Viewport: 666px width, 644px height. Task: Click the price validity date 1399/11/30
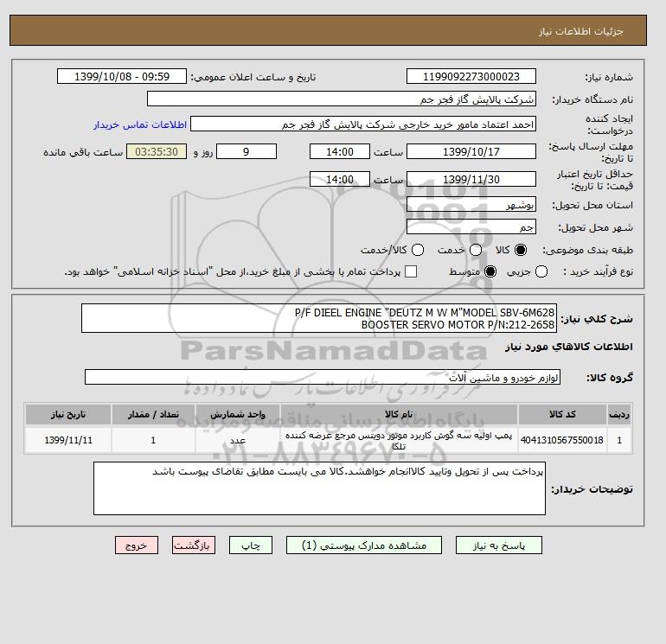coord(471,179)
